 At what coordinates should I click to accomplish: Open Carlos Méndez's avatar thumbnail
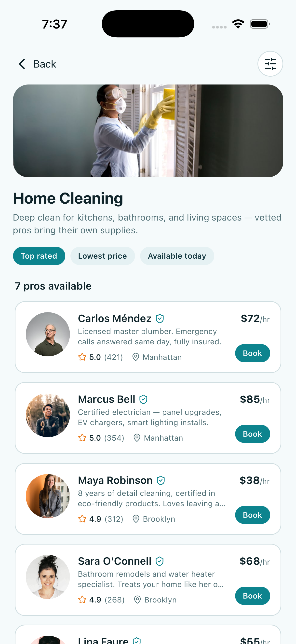click(48, 334)
